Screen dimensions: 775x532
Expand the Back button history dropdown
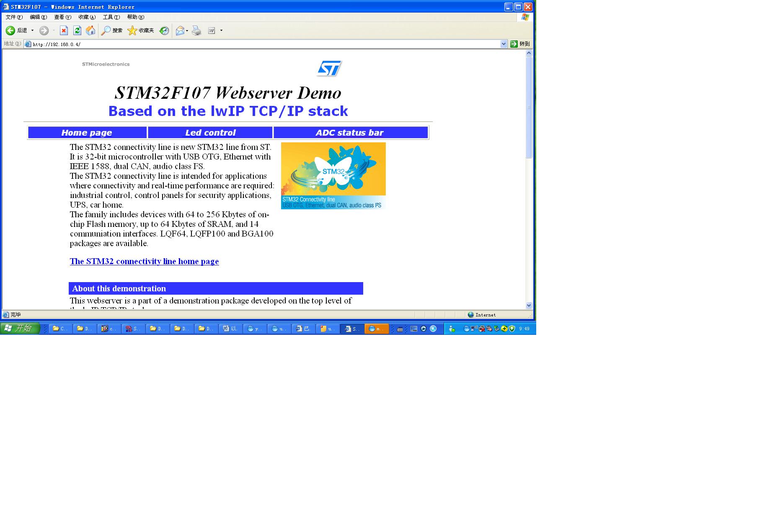click(33, 31)
